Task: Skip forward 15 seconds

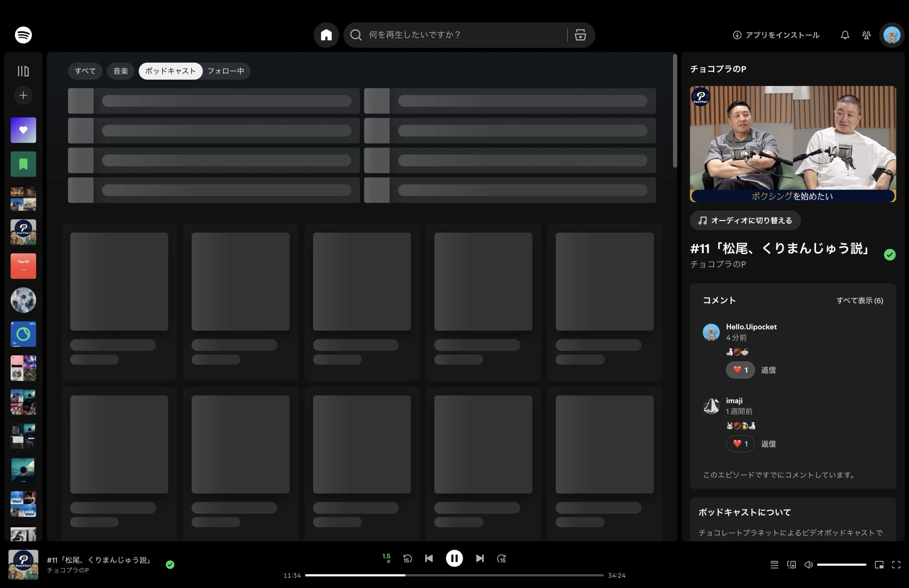Action: pos(502,559)
